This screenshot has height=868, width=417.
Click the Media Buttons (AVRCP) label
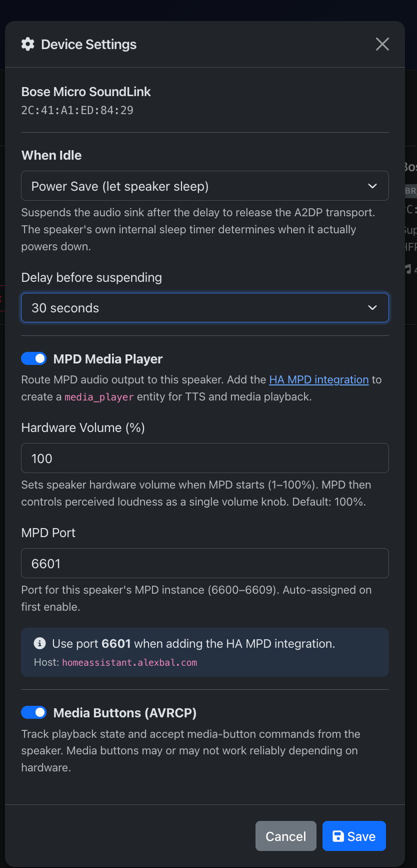click(125, 713)
